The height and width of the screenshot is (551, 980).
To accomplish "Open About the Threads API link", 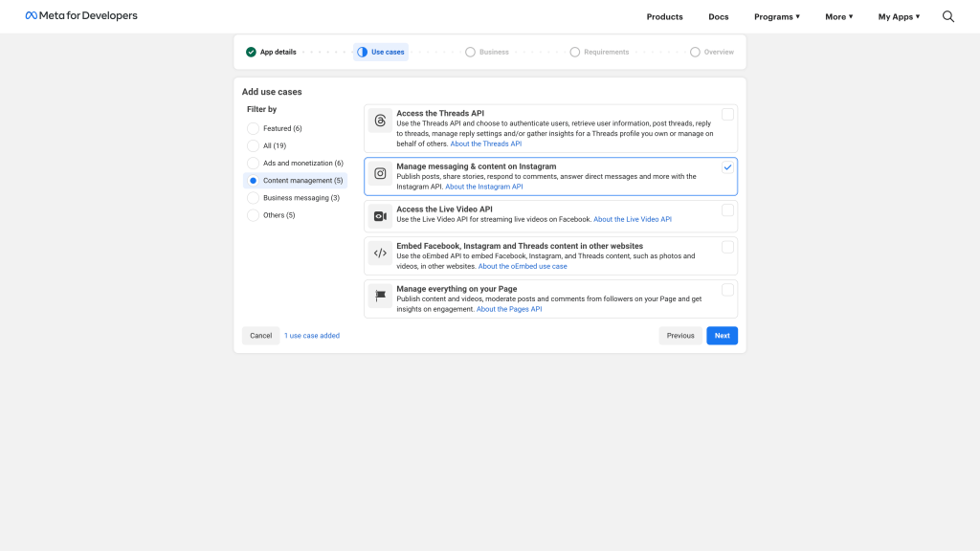I will coord(485,143).
